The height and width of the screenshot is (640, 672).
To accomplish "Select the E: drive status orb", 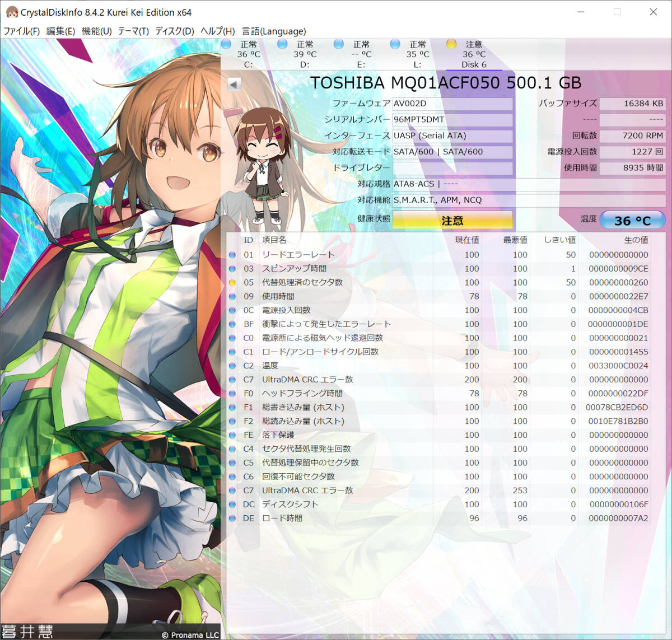I will click(x=338, y=44).
